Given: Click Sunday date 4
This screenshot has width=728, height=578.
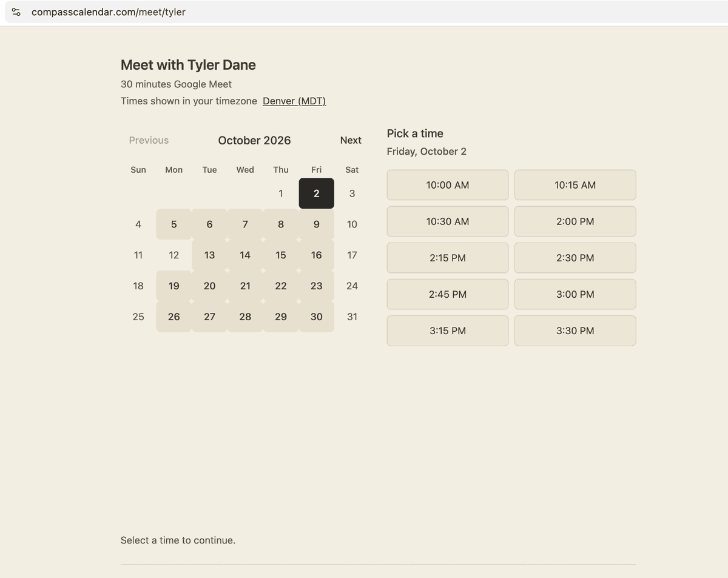Looking at the screenshot, I should [x=138, y=224].
